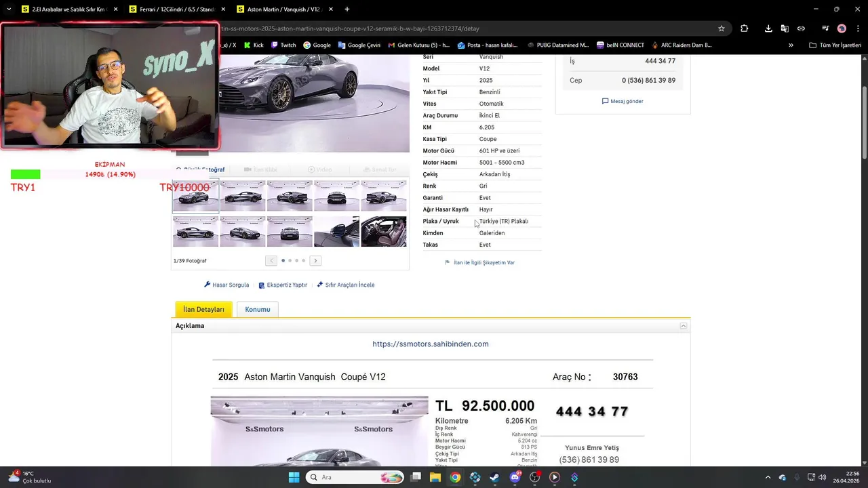Open the Chrome profile avatar
The height and width of the screenshot is (488, 868).
(x=842, y=28)
